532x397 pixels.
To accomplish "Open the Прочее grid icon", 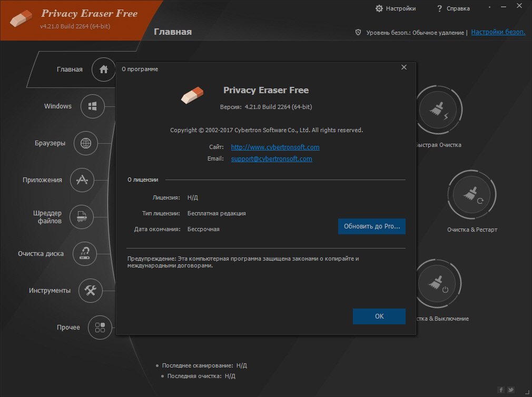I will tap(100, 327).
